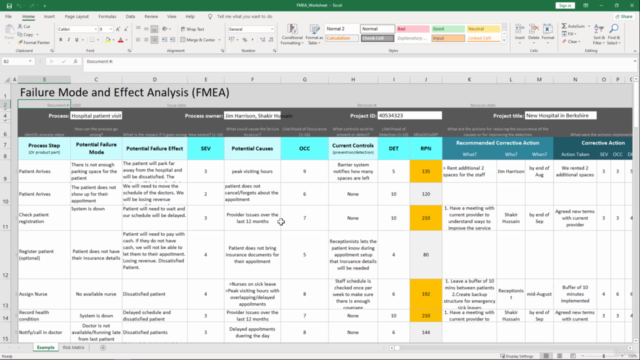Viewport: 640px width, 360px height.
Task: Click Tell me what you want to do box
Action: click(244, 17)
